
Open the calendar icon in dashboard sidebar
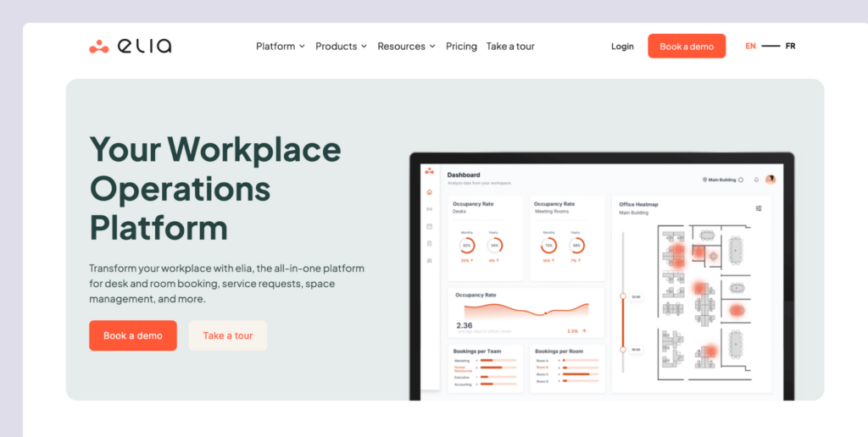pos(429,226)
